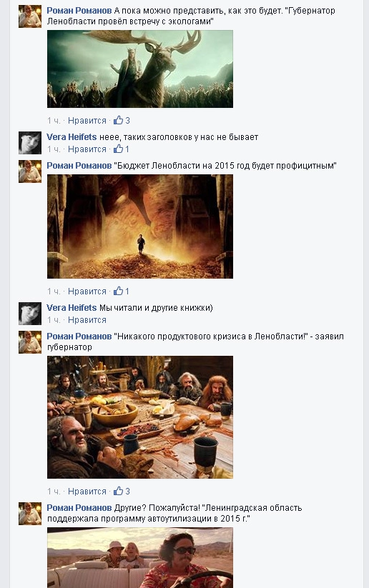369x588 pixels.
Task: Like Vera Heifets' 'неее, таких заголовков' comment
Action: click(x=87, y=149)
